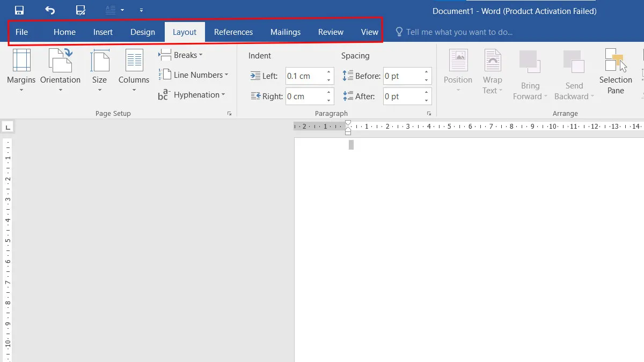The height and width of the screenshot is (362, 644).
Task: Click the tab selector at ruler corner
Action: pyautogui.click(x=8, y=127)
